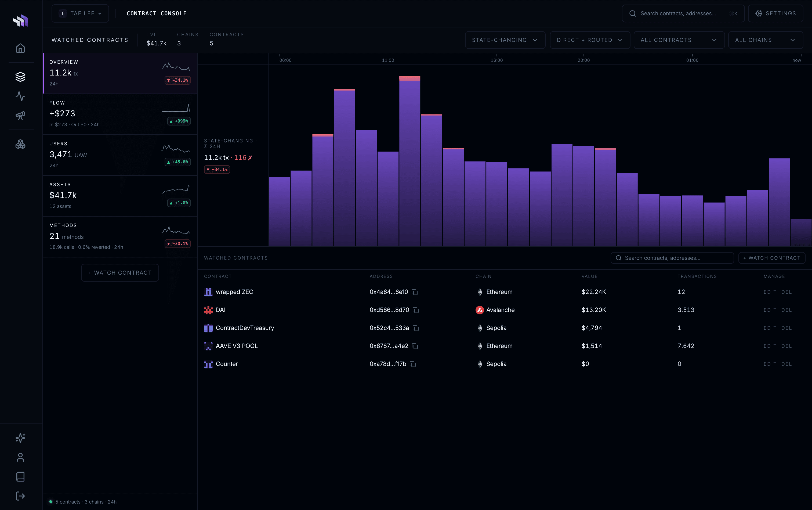Open the activity pulse icon in sidebar
This screenshot has width=812, height=510.
[x=20, y=96]
